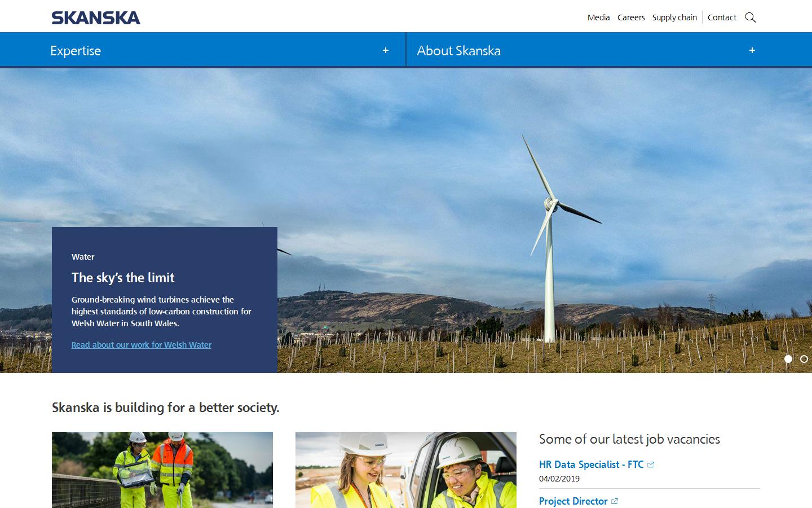Open the site search with magnifier icon

(750, 17)
